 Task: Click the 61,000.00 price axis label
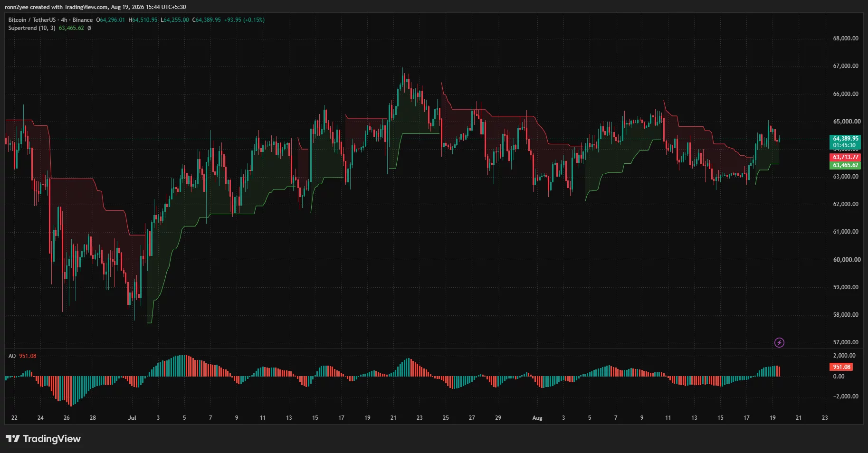[x=846, y=232]
